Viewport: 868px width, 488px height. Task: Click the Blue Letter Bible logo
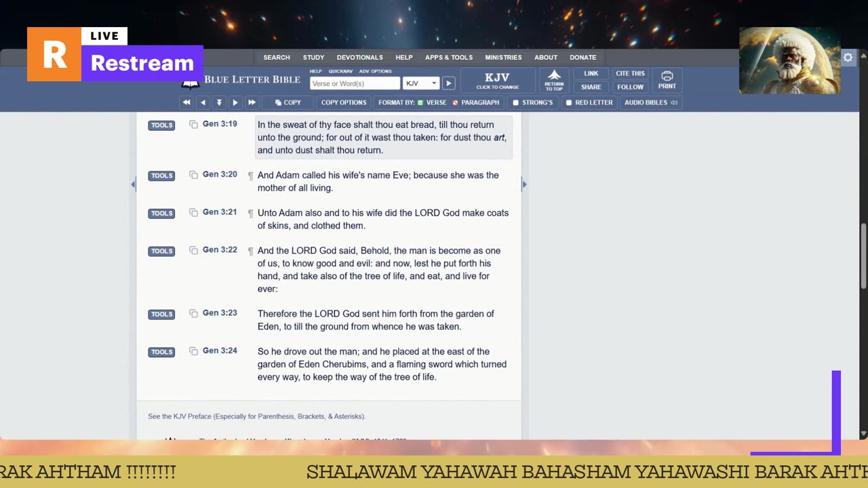click(241, 80)
